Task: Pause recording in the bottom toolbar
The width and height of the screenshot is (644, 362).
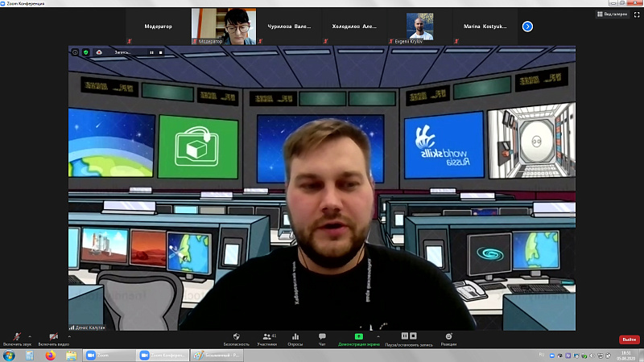Action: coord(405,335)
